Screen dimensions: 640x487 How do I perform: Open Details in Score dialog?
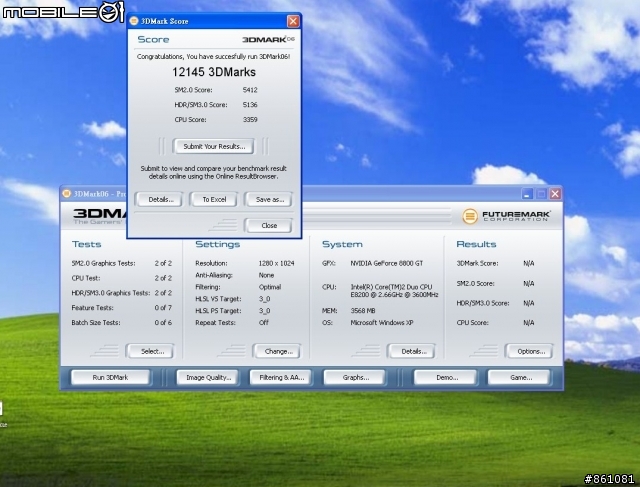pyautogui.click(x=160, y=200)
